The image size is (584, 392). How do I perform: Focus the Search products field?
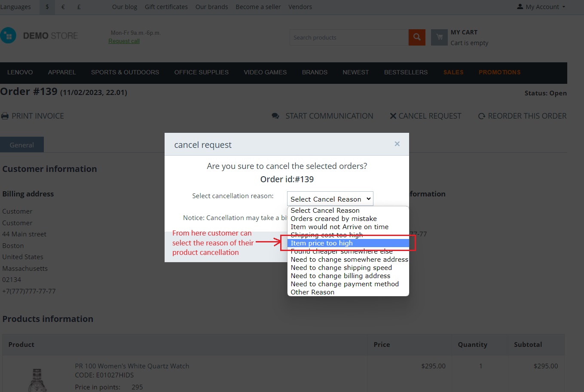click(x=349, y=37)
